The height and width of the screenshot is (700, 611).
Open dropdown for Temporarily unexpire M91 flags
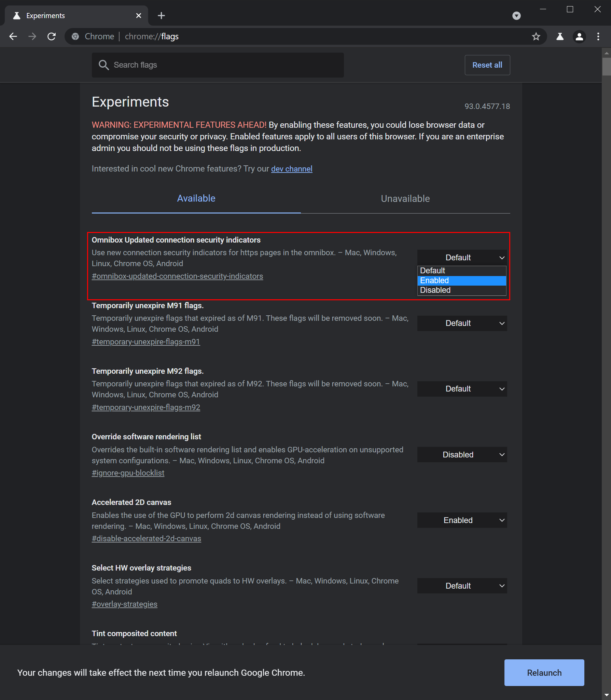click(x=462, y=323)
